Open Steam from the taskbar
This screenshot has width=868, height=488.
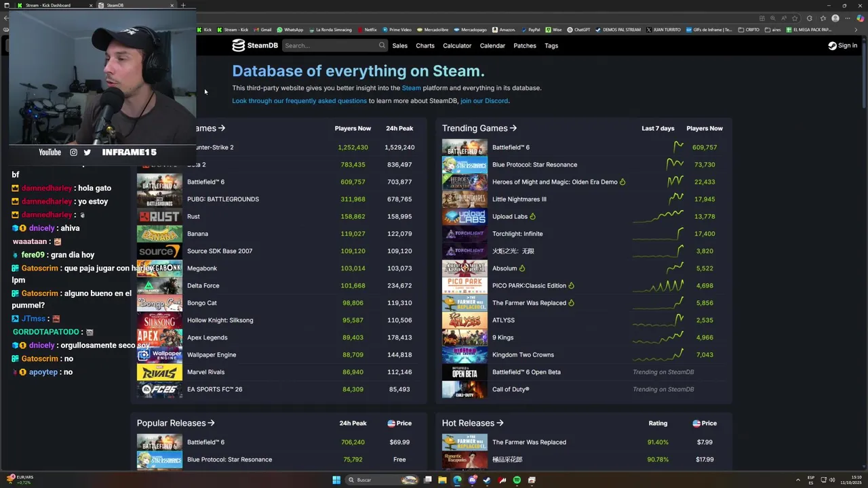tap(487, 480)
